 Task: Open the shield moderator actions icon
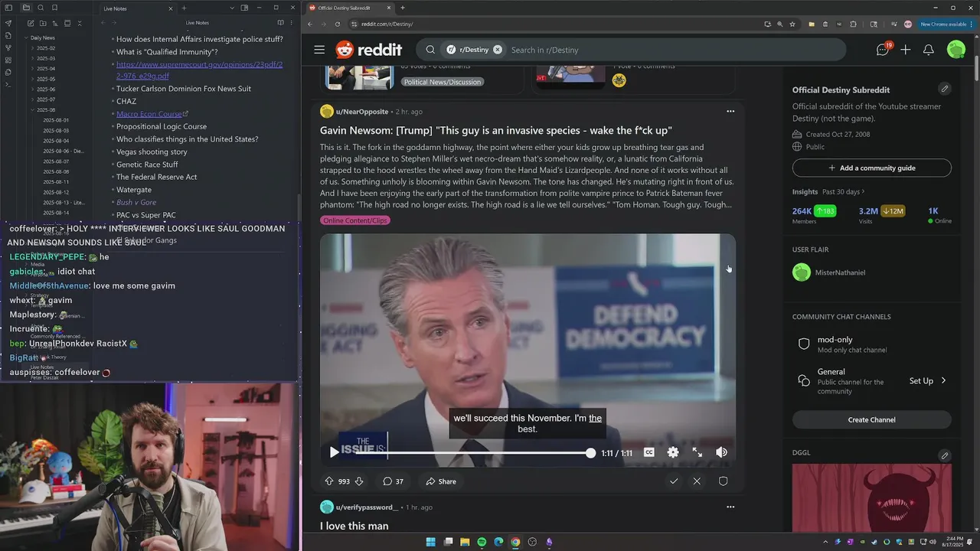click(723, 481)
